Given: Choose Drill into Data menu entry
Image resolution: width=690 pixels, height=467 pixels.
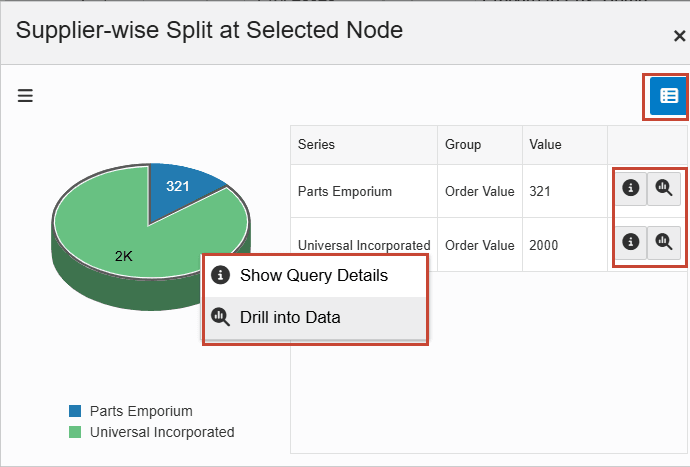Looking at the screenshot, I should 315,318.
